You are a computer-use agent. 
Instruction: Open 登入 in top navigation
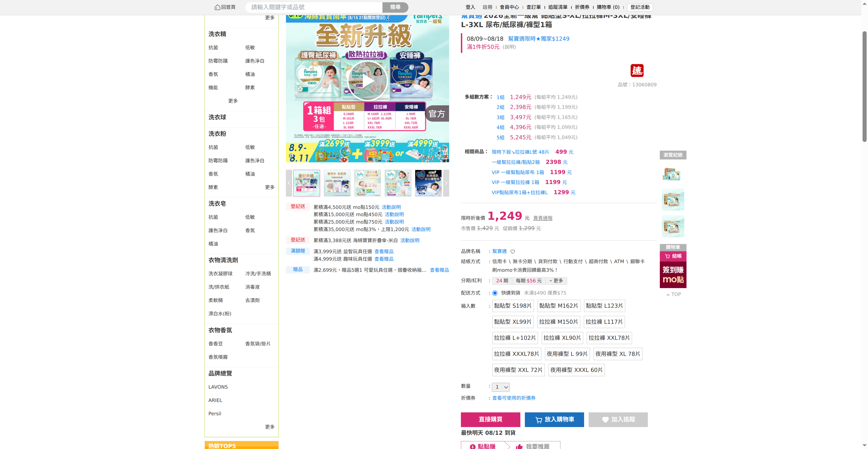click(470, 7)
